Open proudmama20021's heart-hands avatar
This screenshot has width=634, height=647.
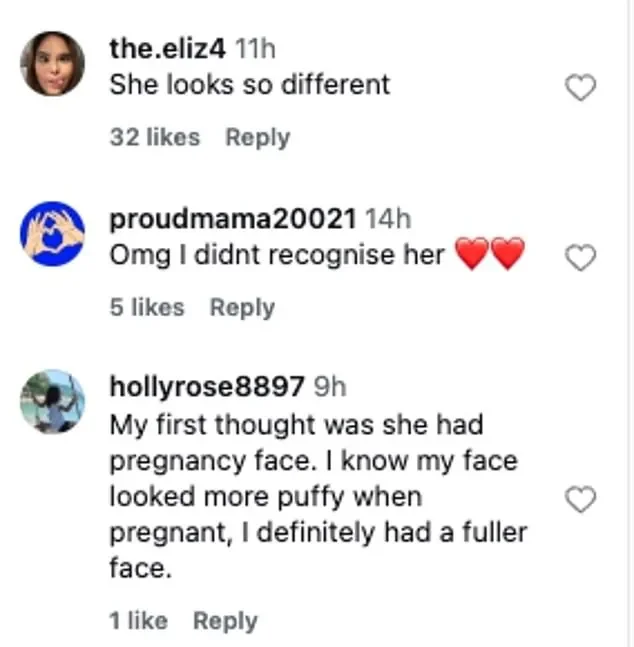(x=52, y=234)
